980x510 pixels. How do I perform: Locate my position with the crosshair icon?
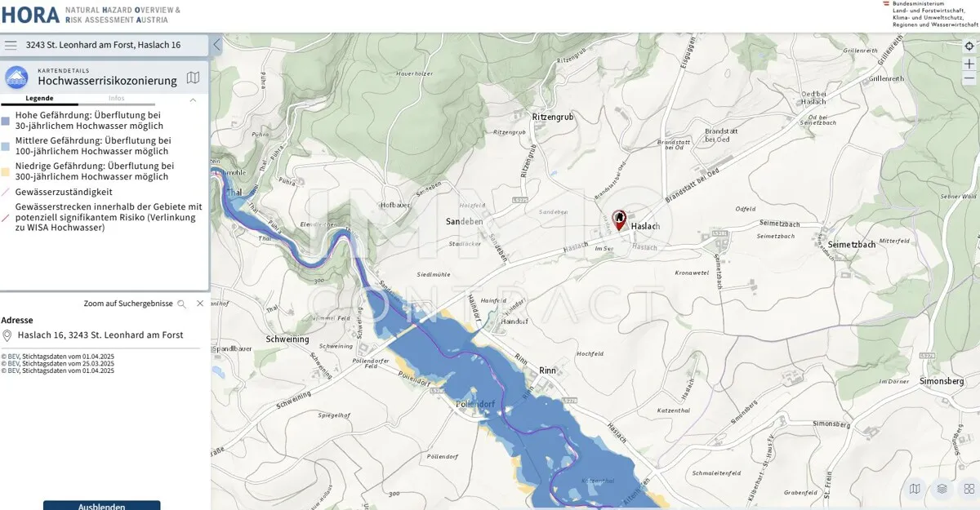[969, 46]
